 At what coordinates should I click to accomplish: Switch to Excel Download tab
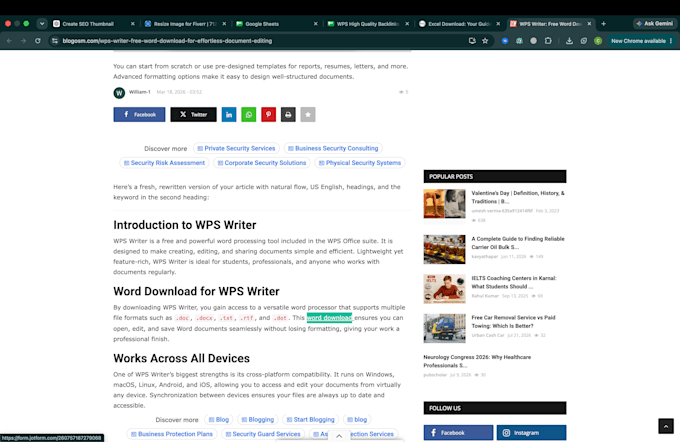tap(459, 24)
